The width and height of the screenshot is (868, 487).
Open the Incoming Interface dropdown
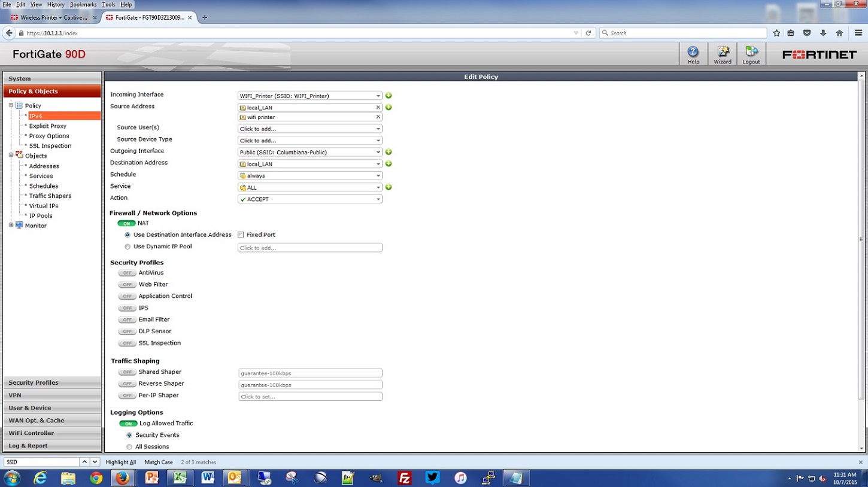point(310,96)
